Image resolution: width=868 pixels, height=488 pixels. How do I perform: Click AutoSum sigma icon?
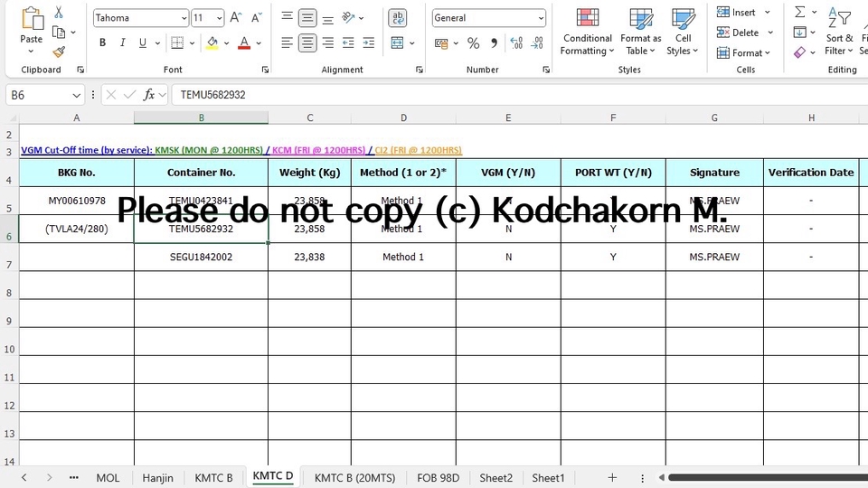(x=800, y=12)
